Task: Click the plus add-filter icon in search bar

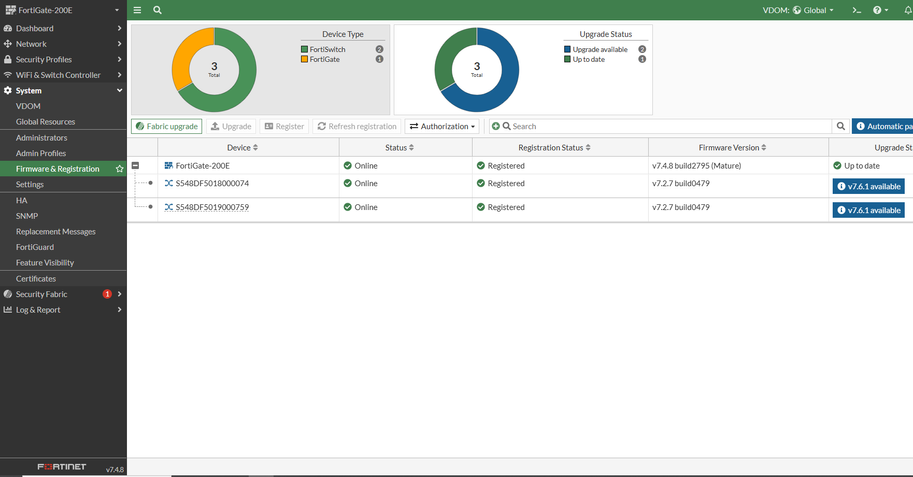Action: click(496, 126)
